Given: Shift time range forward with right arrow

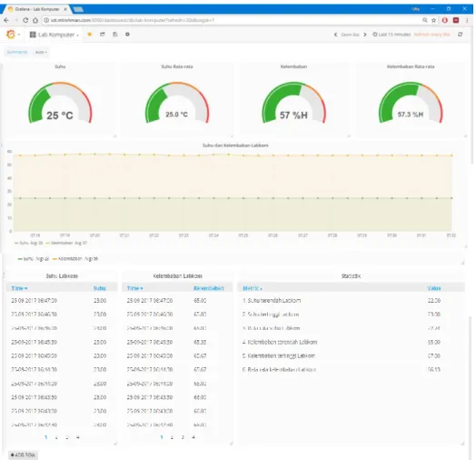Looking at the screenshot, I should click(x=365, y=35).
